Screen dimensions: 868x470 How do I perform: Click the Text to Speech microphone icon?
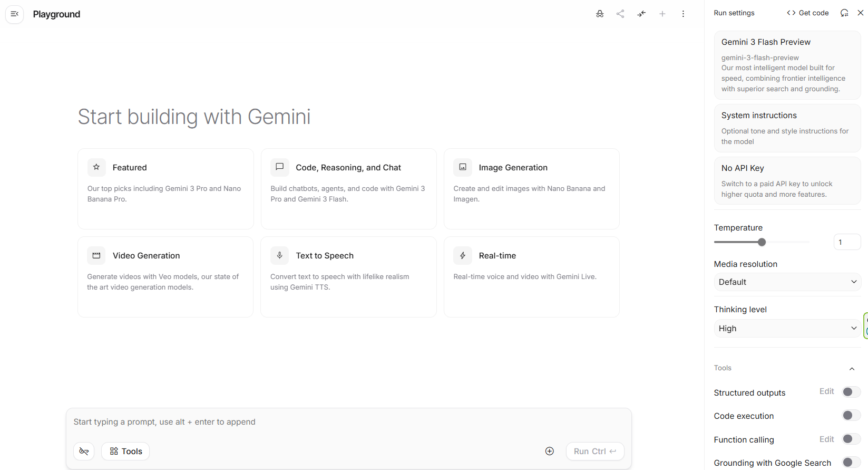coord(280,255)
